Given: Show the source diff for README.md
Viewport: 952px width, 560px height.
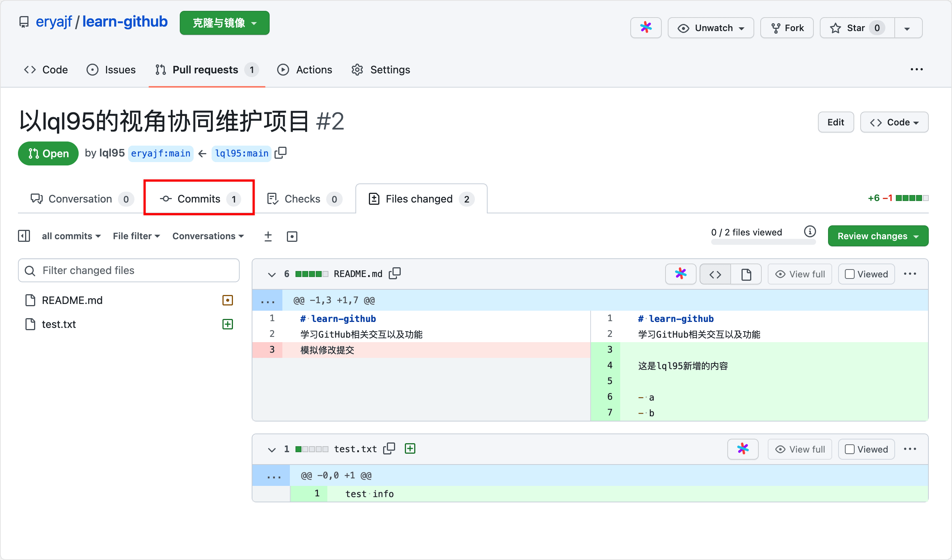Looking at the screenshot, I should (715, 274).
